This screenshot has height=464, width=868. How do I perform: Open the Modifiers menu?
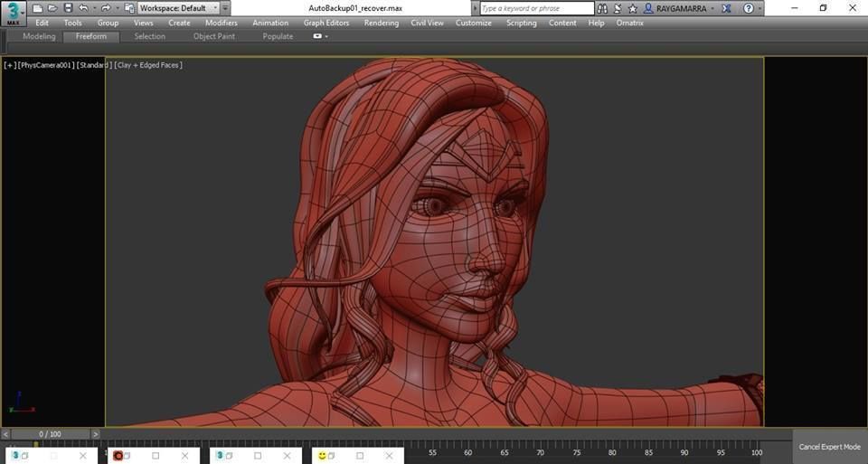coord(222,23)
